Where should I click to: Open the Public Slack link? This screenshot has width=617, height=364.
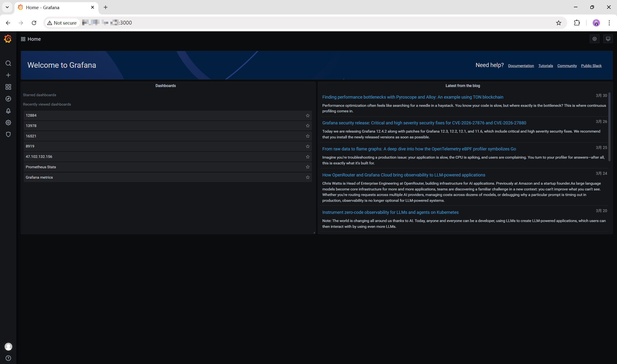pyautogui.click(x=591, y=66)
